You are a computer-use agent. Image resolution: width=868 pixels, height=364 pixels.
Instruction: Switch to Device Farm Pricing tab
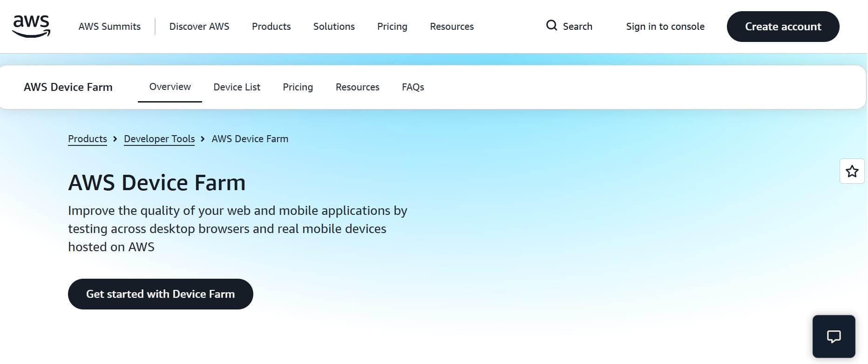pos(298,87)
